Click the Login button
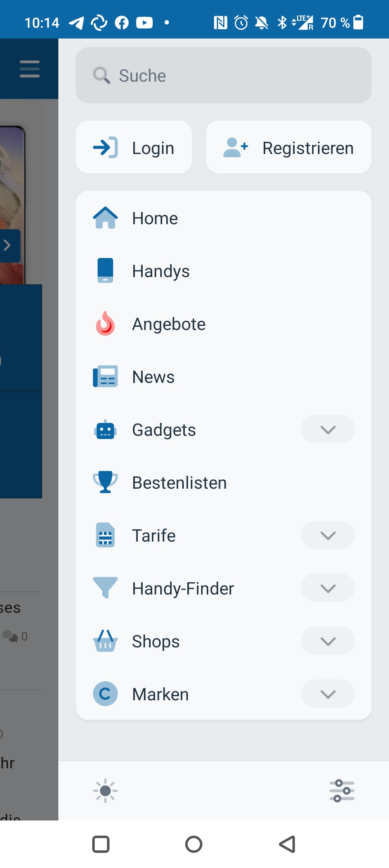This screenshot has height=868, width=389. point(134,147)
